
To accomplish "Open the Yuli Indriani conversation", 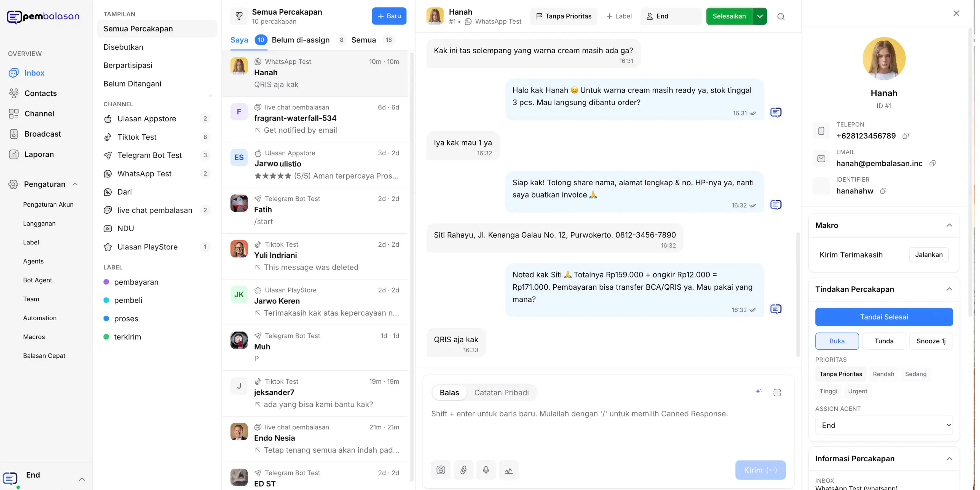I will 315,256.
